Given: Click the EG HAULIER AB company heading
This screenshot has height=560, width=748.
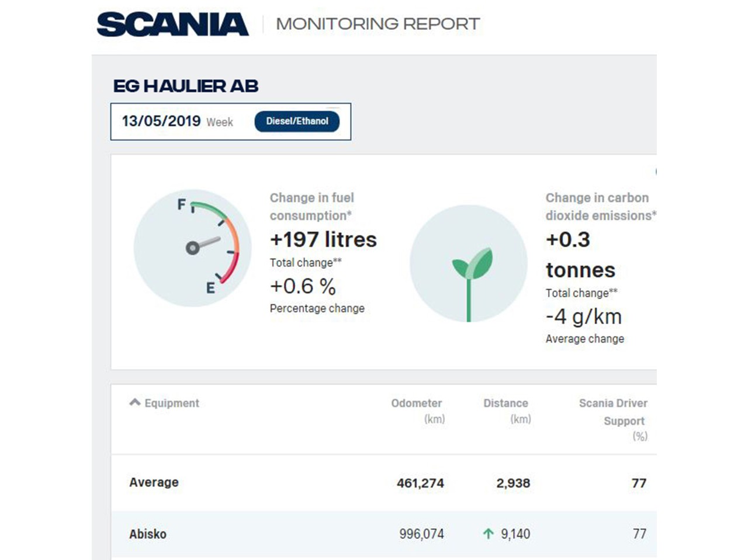Looking at the screenshot, I should tap(186, 86).
